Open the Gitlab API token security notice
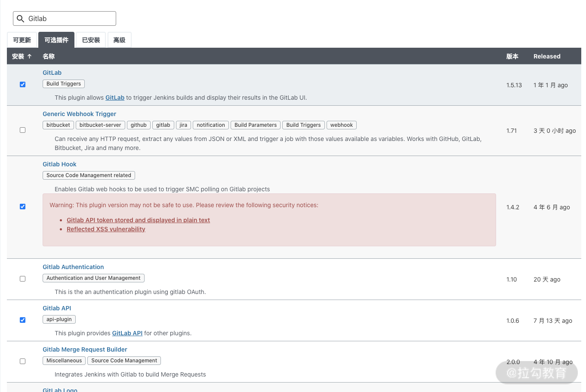The image size is (586, 392). pos(138,220)
